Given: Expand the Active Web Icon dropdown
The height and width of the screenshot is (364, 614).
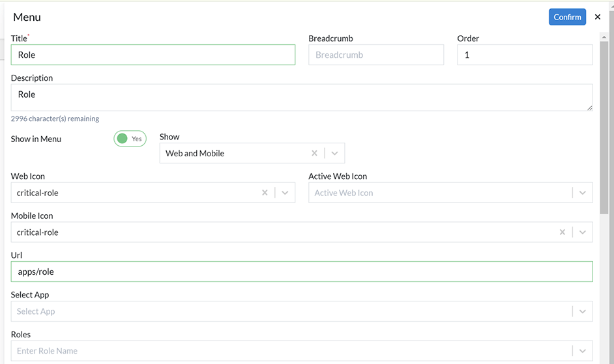Looking at the screenshot, I should click(x=582, y=193).
